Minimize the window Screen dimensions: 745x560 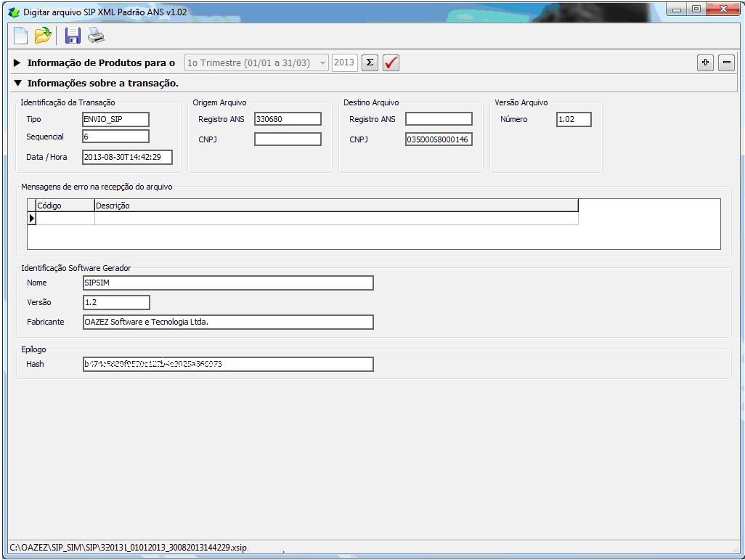tap(677, 9)
